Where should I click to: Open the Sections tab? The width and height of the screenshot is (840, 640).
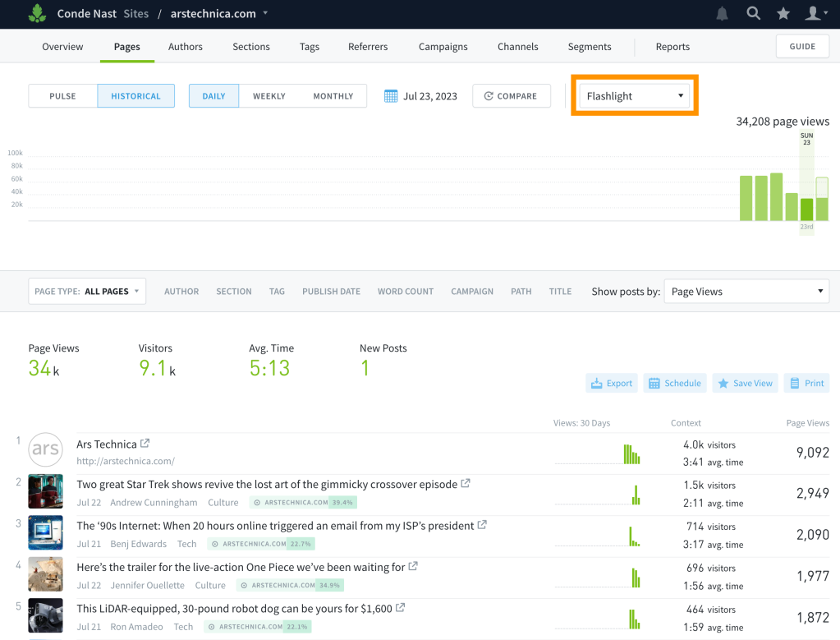251,47
